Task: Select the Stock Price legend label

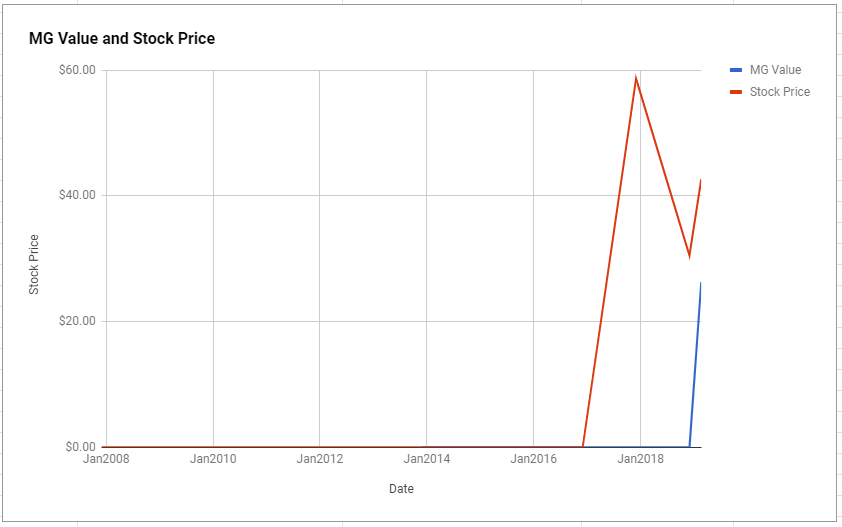Action: 780,92
